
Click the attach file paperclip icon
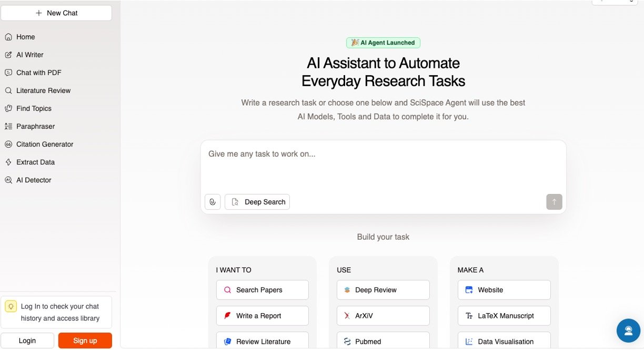click(213, 202)
